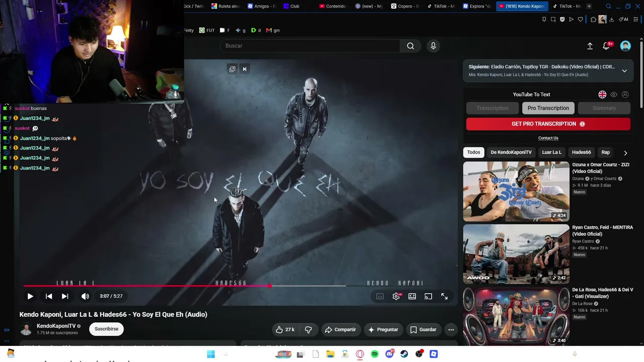Click the voice search microphone icon
The width and height of the screenshot is (644, 362).
pos(433,46)
